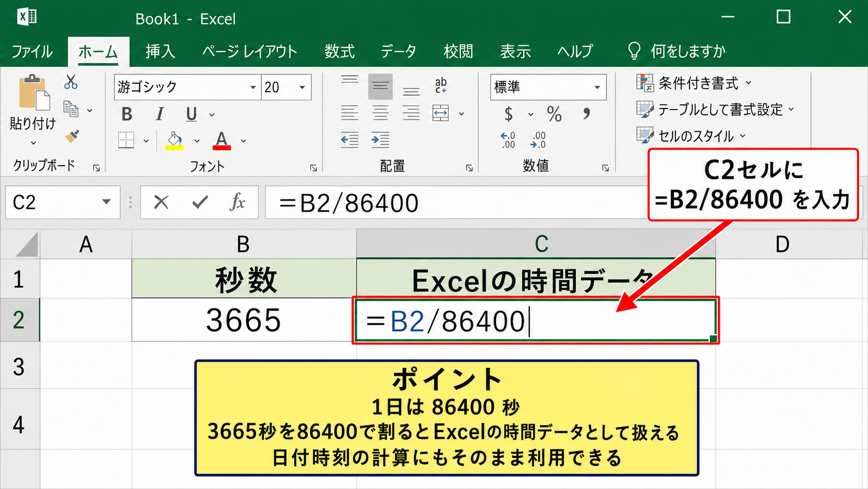Increase indent

tap(380, 140)
